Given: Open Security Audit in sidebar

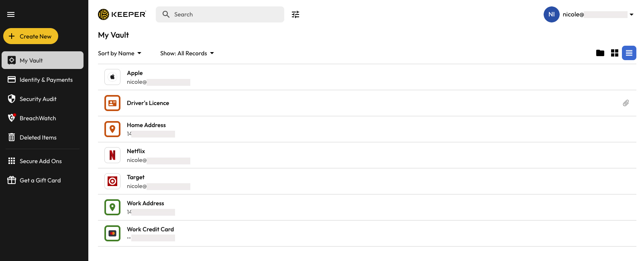Looking at the screenshot, I should pyautogui.click(x=38, y=99).
